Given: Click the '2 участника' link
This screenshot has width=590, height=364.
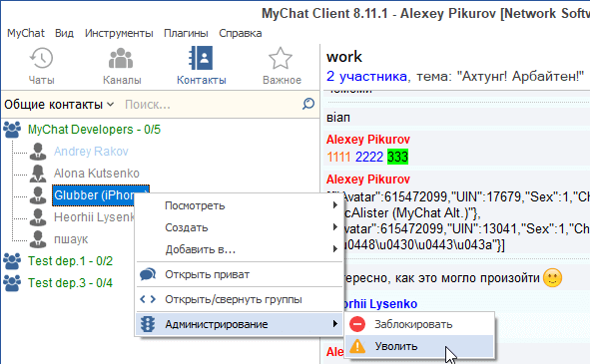Looking at the screenshot, I should click(366, 77).
